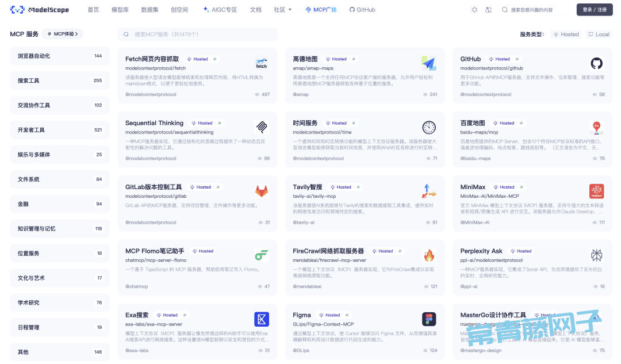Open 文档 in top navigation
The width and height of the screenshot is (621, 364).
(255, 10)
